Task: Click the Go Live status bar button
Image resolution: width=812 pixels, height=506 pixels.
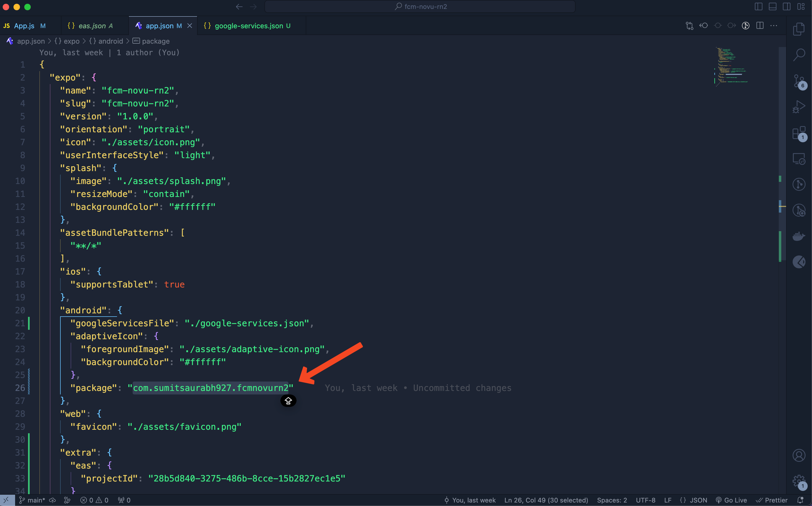Action: point(731,500)
